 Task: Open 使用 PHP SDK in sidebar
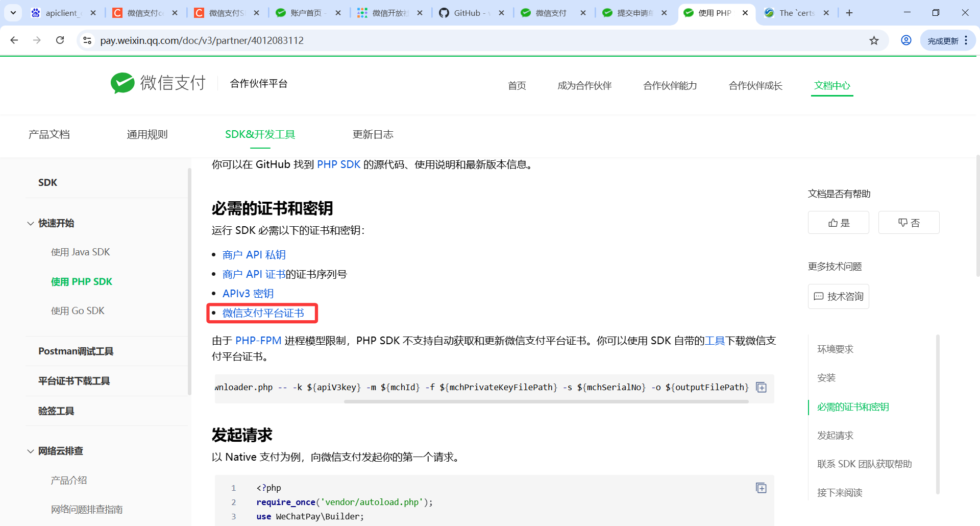pos(81,281)
